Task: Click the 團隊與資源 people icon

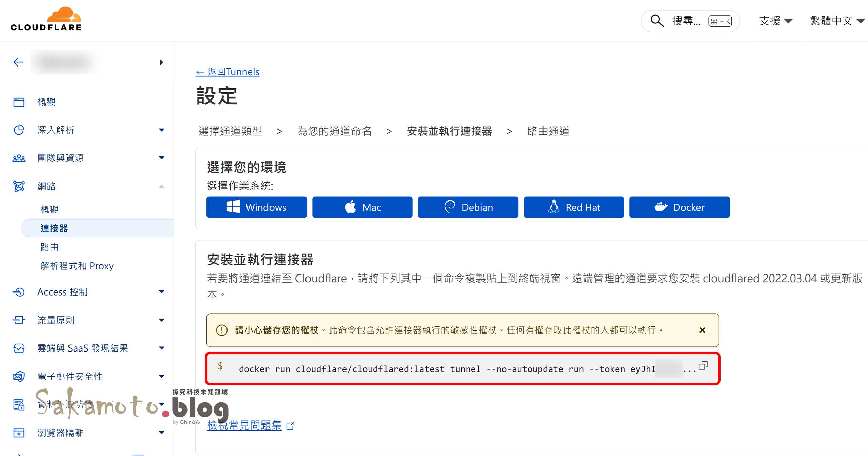Action: coord(19,158)
